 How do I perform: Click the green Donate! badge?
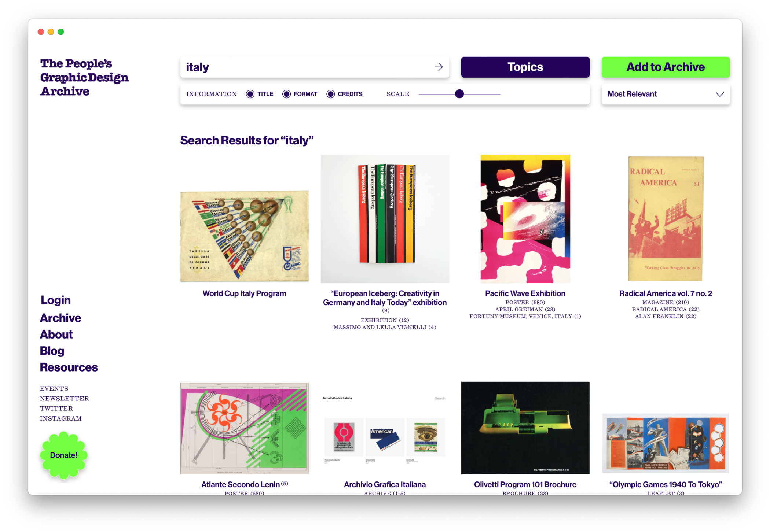pos(64,455)
